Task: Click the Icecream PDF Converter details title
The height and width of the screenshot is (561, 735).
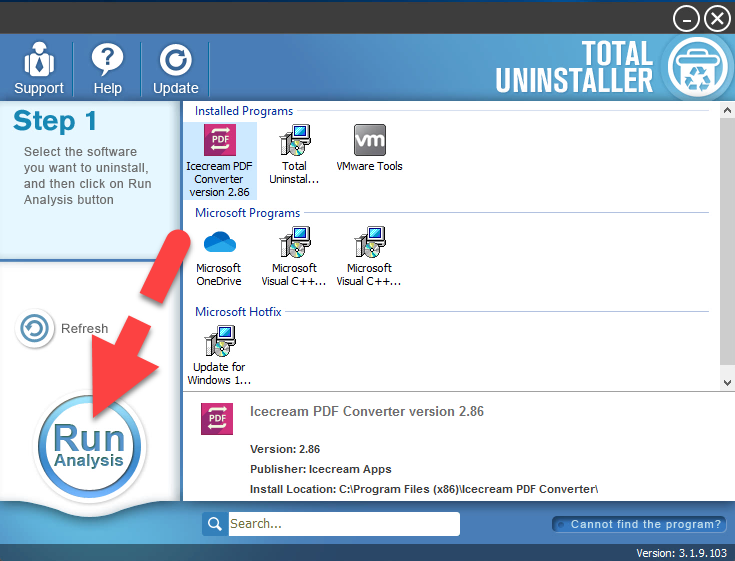Action: [x=367, y=411]
